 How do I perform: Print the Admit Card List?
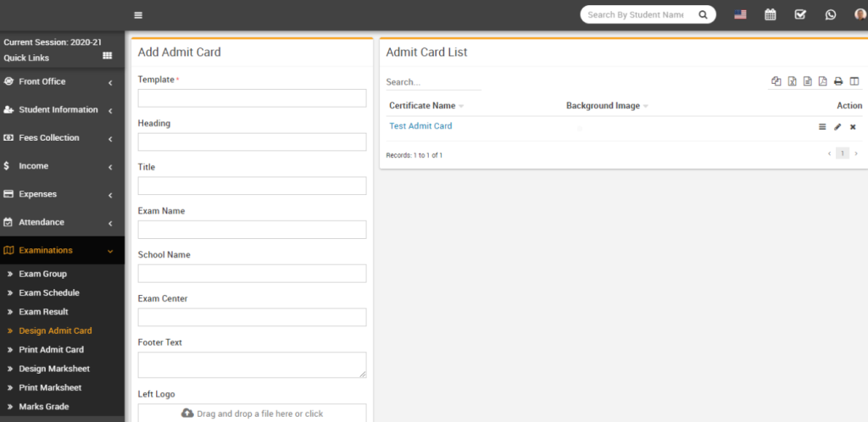click(838, 81)
